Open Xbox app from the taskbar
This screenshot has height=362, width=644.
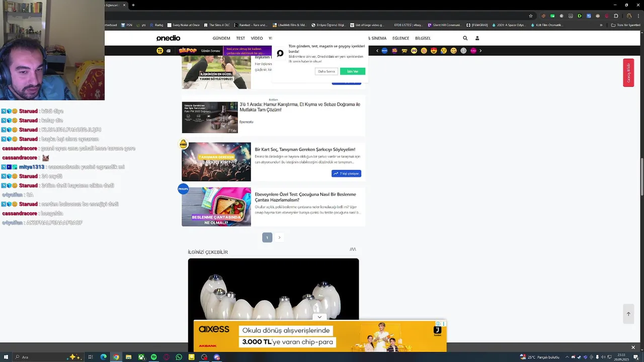point(141,357)
